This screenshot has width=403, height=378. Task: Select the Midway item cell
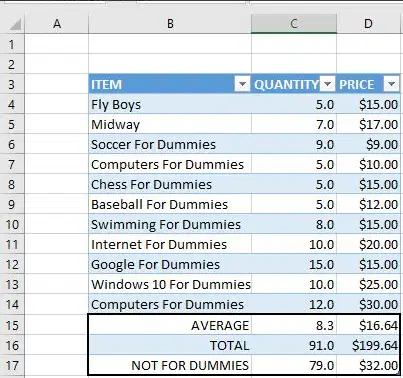point(170,124)
